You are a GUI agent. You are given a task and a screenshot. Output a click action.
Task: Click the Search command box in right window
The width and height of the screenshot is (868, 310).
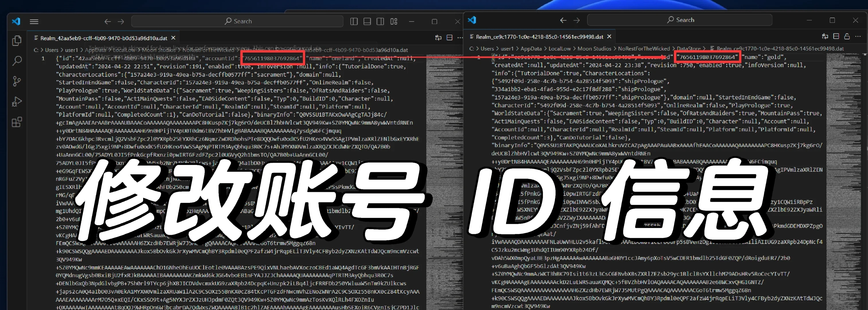coord(680,20)
